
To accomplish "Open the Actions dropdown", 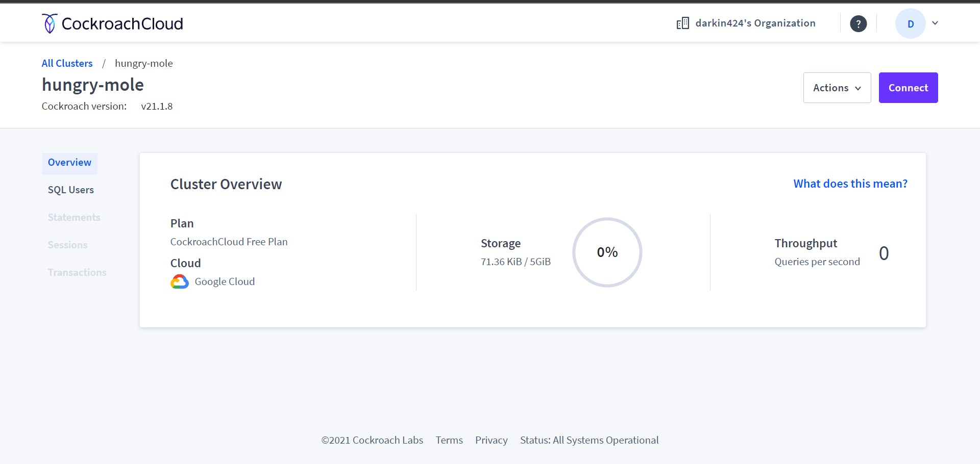I will click(837, 88).
